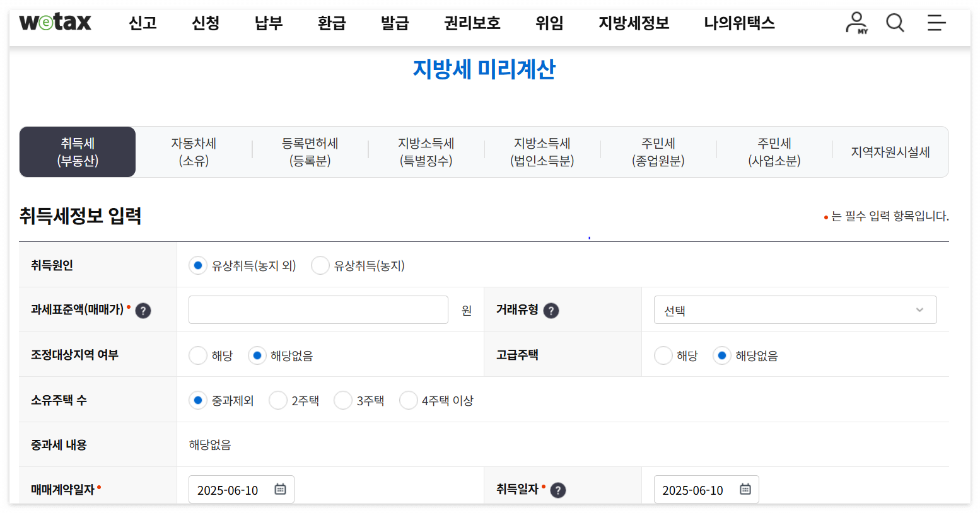Image resolution: width=980 pixels, height=513 pixels.
Task: Choose 해당없음 for 고급주택
Action: pos(722,355)
